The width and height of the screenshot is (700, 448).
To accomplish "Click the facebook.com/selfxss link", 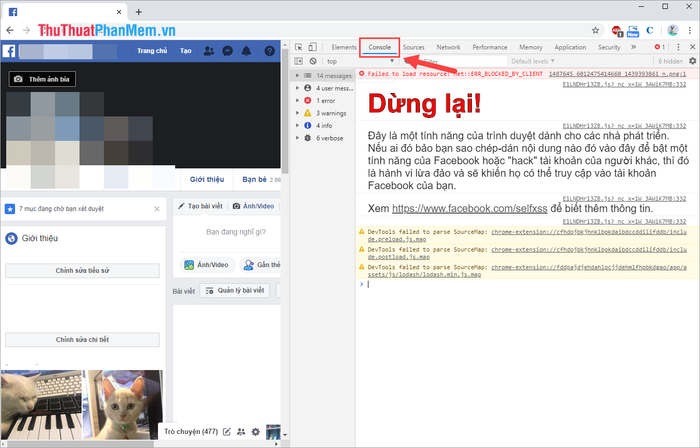I will coord(470,208).
